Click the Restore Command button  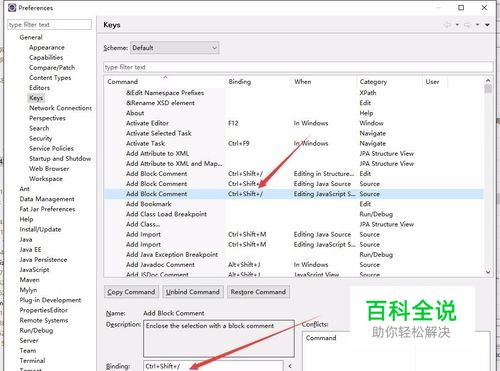(x=258, y=292)
